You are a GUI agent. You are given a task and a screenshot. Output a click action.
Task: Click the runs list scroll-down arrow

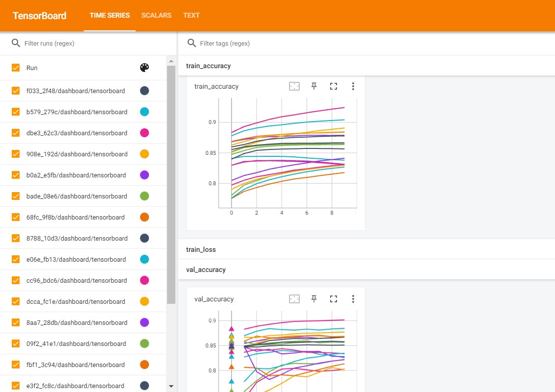(171, 386)
